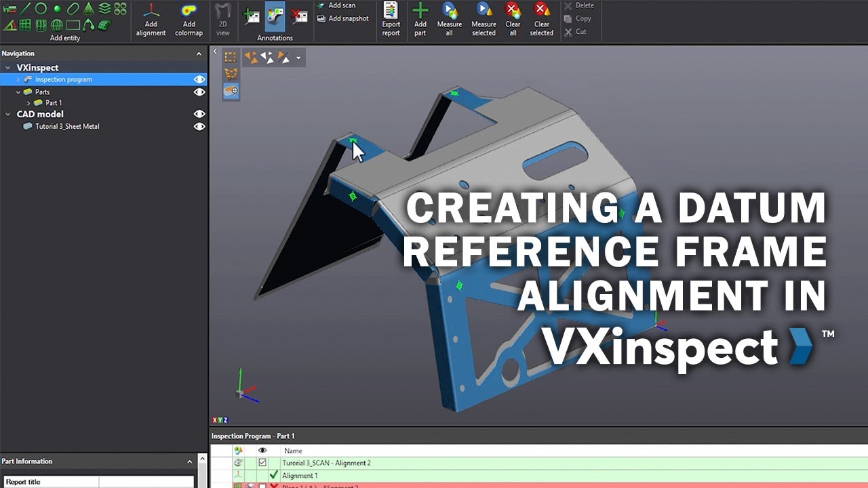This screenshot has height=488, width=868.
Task: Collapse the CAD model tree node
Action: pos(8,115)
